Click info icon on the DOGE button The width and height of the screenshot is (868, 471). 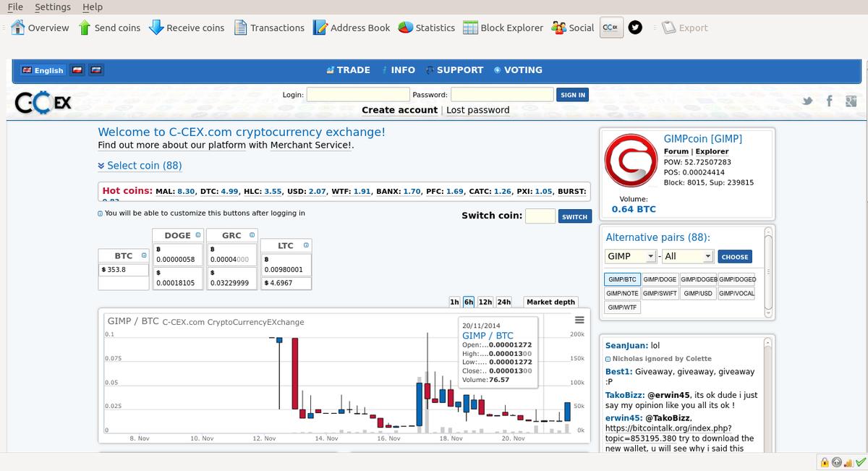pos(197,236)
